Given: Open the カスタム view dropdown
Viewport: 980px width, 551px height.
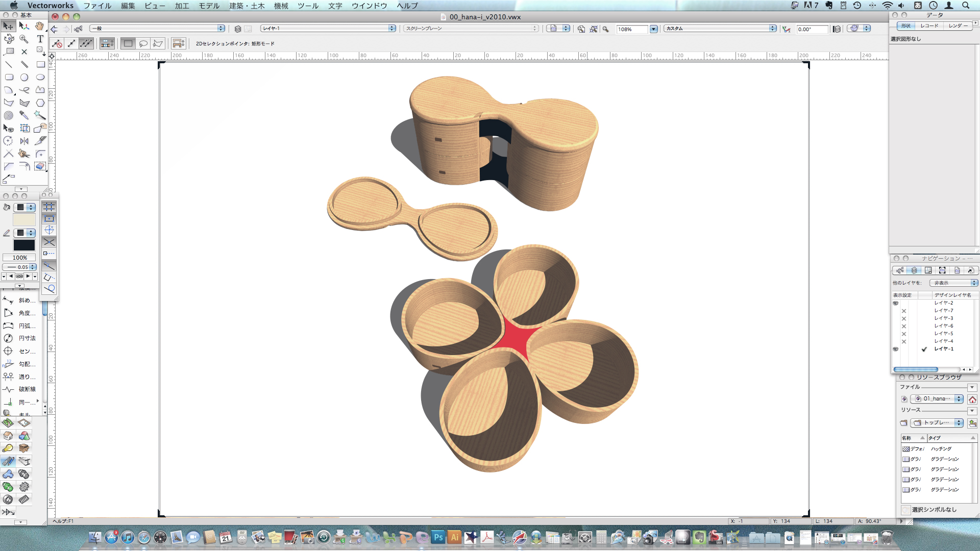Looking at the screenshot, I should click(x=720, y=29).
